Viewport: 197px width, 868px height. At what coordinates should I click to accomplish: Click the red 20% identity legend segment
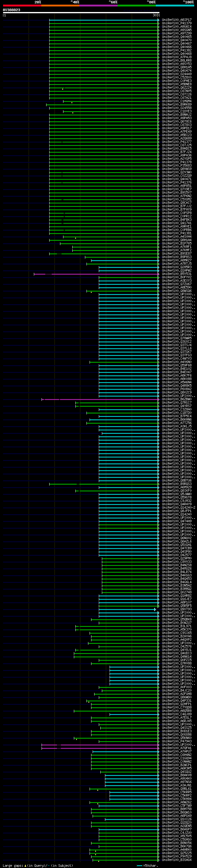(22, 6)
